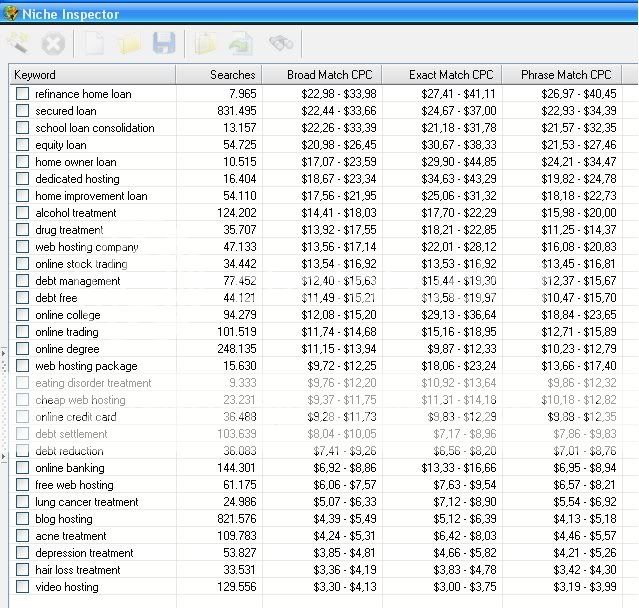
Task: Click the magic wand wizard icon
Action: point(17,43)
